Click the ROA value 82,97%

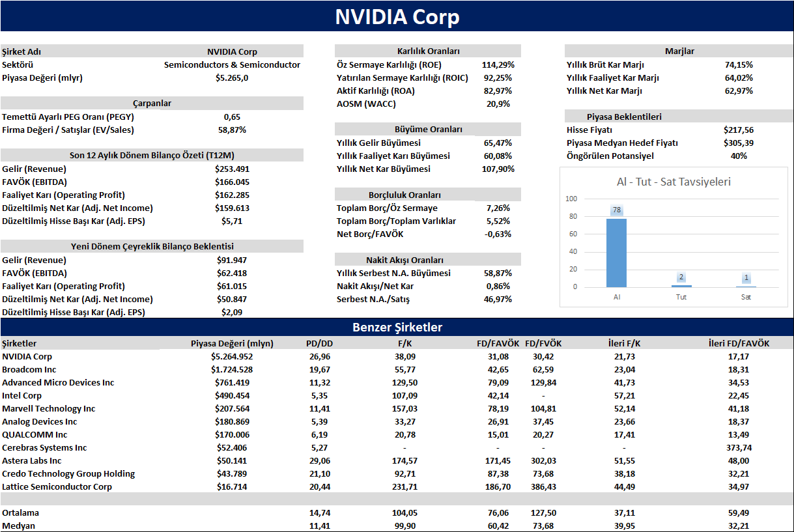[498, 91]
